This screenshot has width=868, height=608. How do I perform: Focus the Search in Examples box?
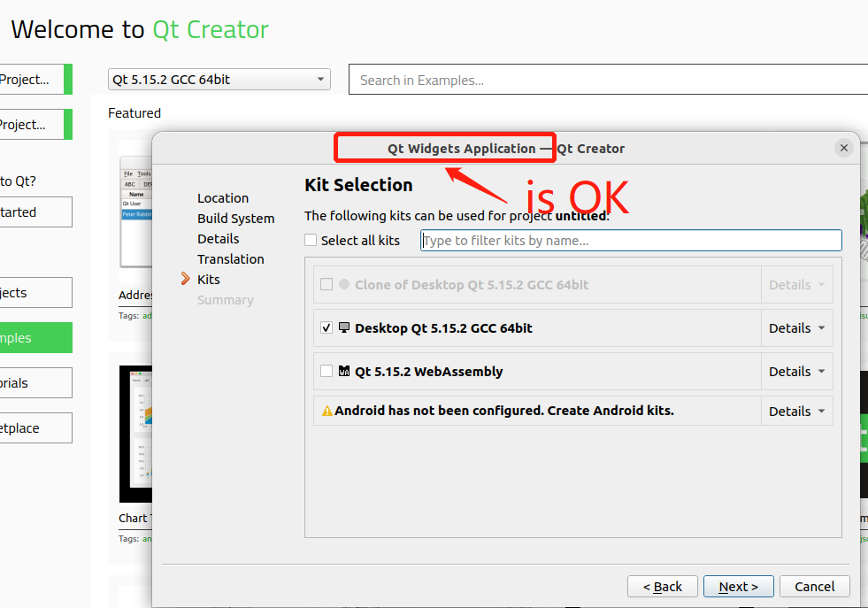(x=607, y=80)
